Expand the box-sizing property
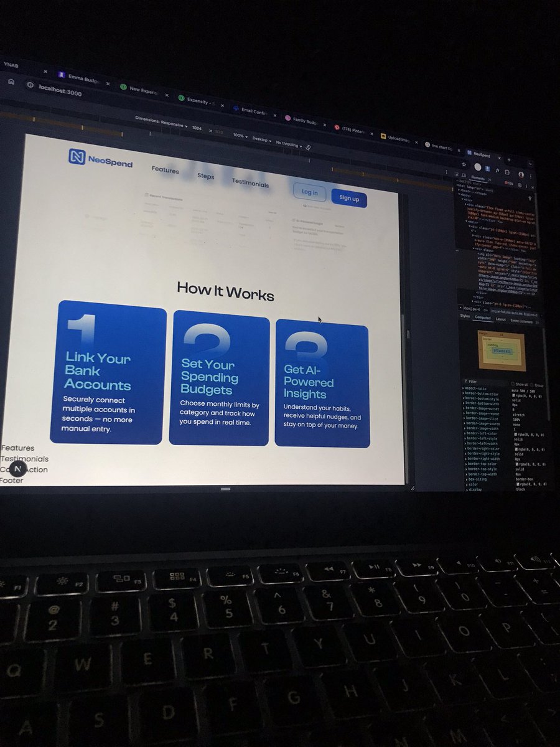 coord(467,479)
